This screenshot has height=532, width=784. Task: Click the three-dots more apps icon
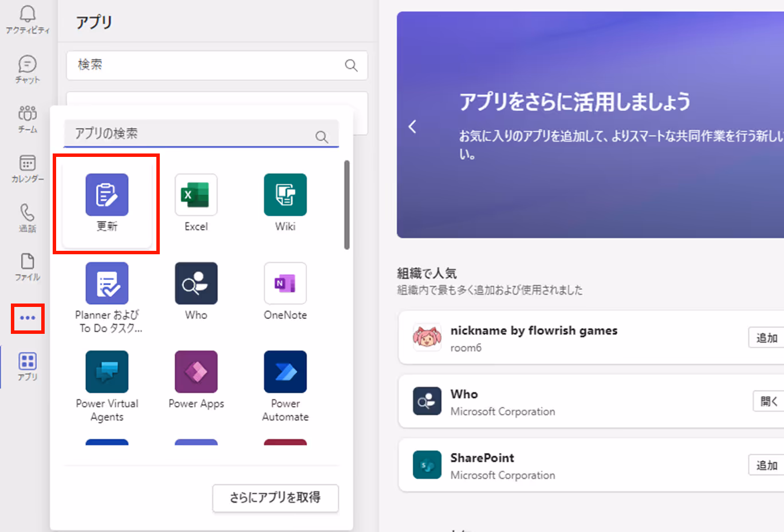[x=27, y=318]
